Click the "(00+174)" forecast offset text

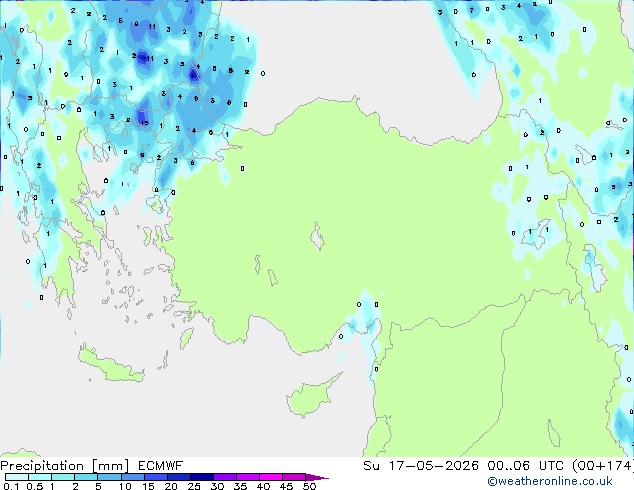click(x=603, y=466)
